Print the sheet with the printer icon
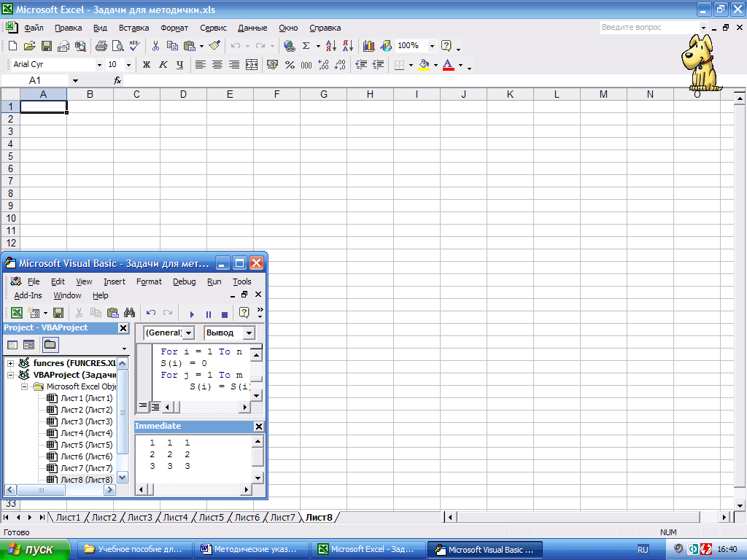This screenshot has width=747, height=560. click(101, 46)
